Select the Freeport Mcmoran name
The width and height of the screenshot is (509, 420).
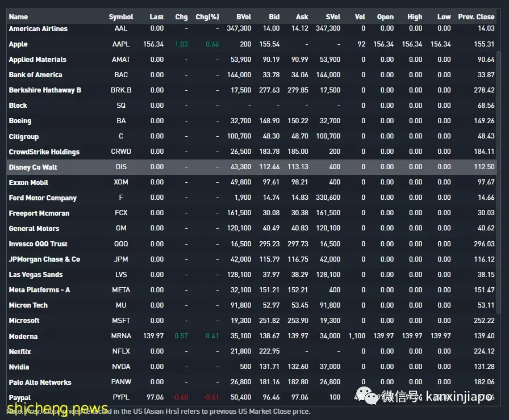[39, 213]
